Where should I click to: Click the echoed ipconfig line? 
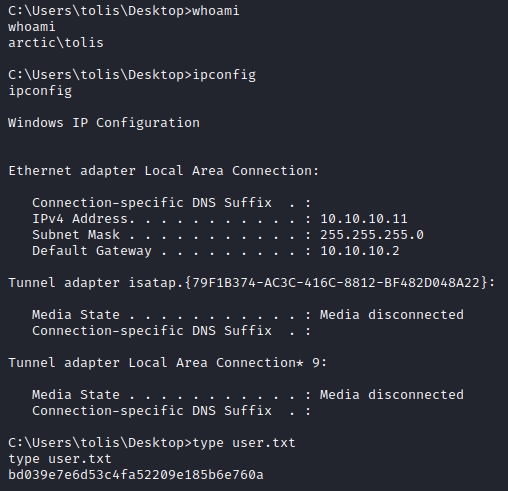(x=40, y=91)
